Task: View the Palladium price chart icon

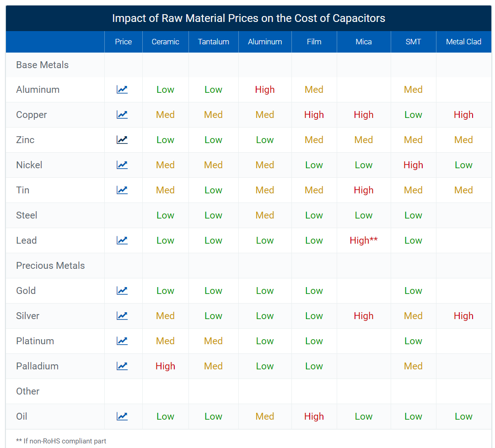Action: tap(122, 366)
